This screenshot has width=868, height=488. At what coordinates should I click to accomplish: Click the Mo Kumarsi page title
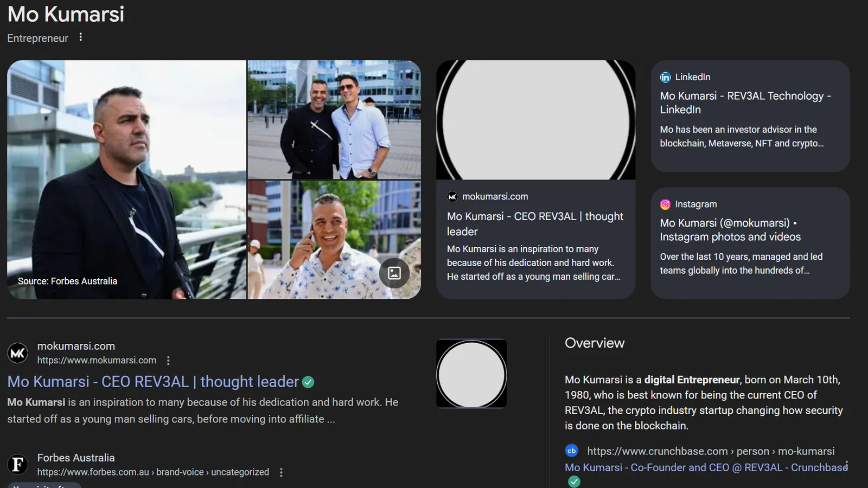point(66,14)
